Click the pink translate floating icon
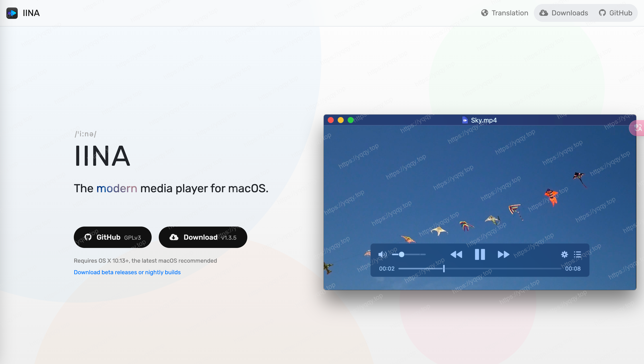This screenshot has height=364, width=644. tap(638, 128)
